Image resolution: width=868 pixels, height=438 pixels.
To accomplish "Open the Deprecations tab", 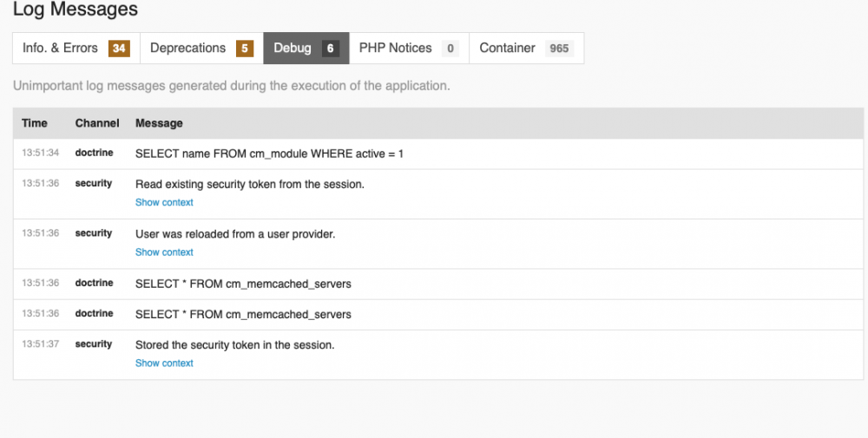I will point(187,49).
